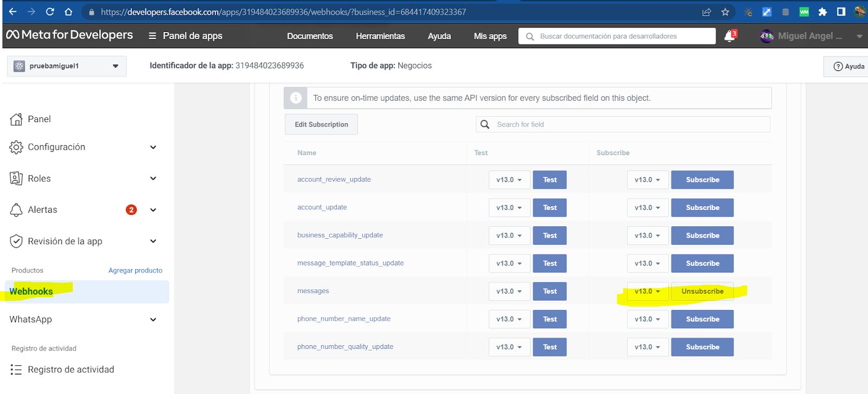
Task: Click the Revisión de la app shield icon
Action: click(x=16, y=242)
